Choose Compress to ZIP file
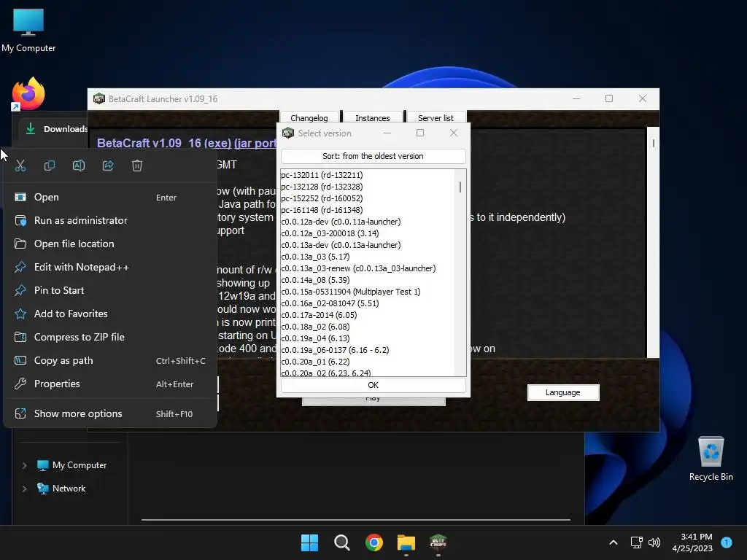The height and width of the screenshot is (560, 747). click(110, 337)
